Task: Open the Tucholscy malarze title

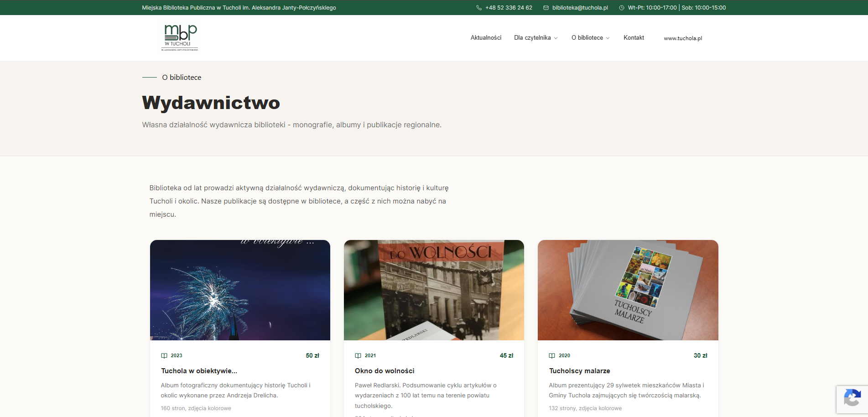Action: pyautogui.click(x=579, y=371)
